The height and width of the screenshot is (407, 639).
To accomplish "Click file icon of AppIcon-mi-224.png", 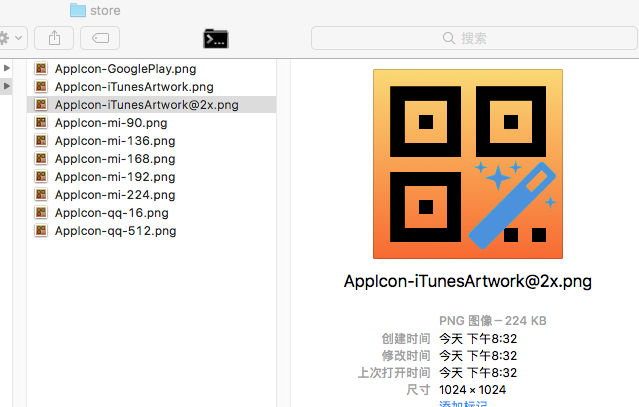I will [x=41, y=194].
